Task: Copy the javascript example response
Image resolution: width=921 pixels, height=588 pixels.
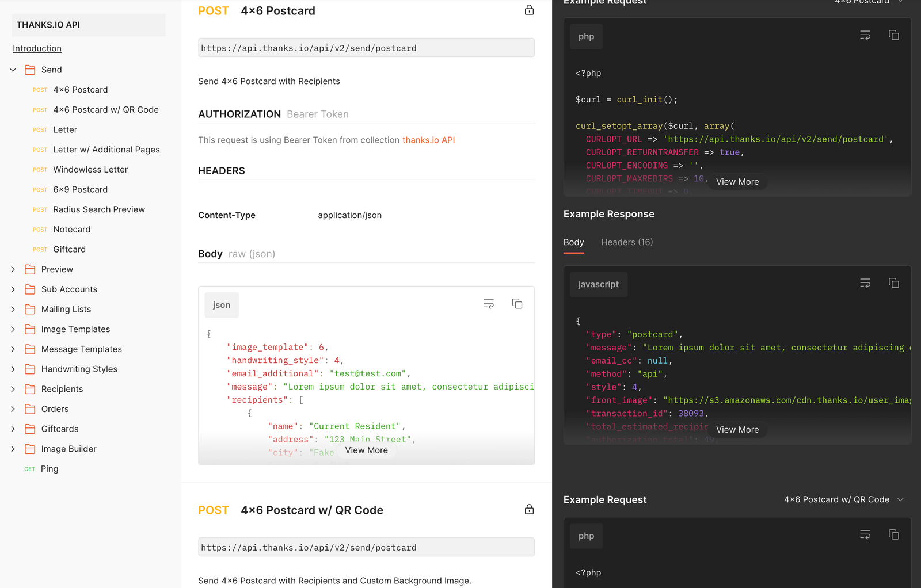Action: click(x=893, y=283)
